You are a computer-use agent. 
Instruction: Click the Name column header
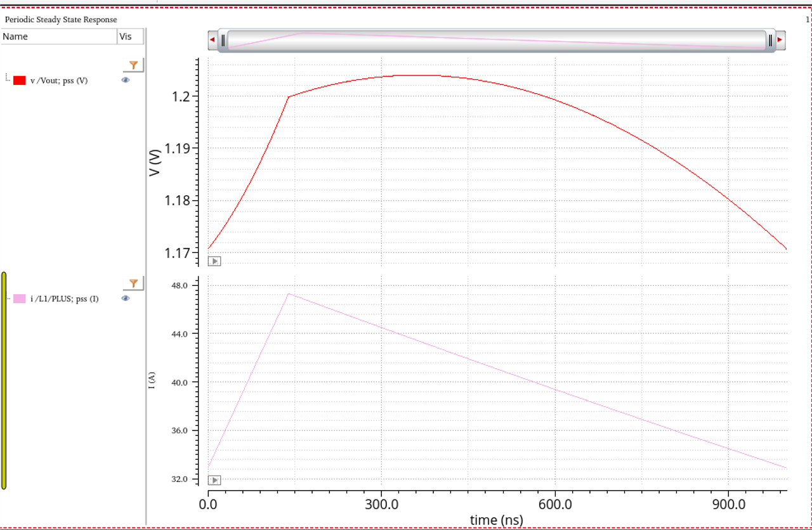(x=58, y=37)
